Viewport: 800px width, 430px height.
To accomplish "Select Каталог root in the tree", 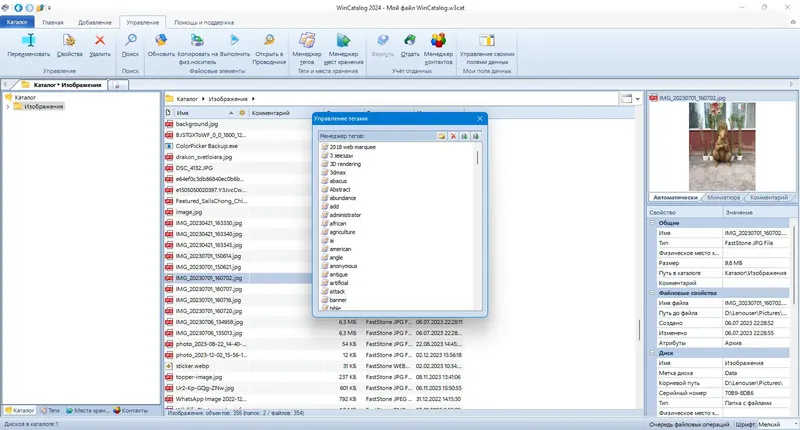I will point(25,97).
